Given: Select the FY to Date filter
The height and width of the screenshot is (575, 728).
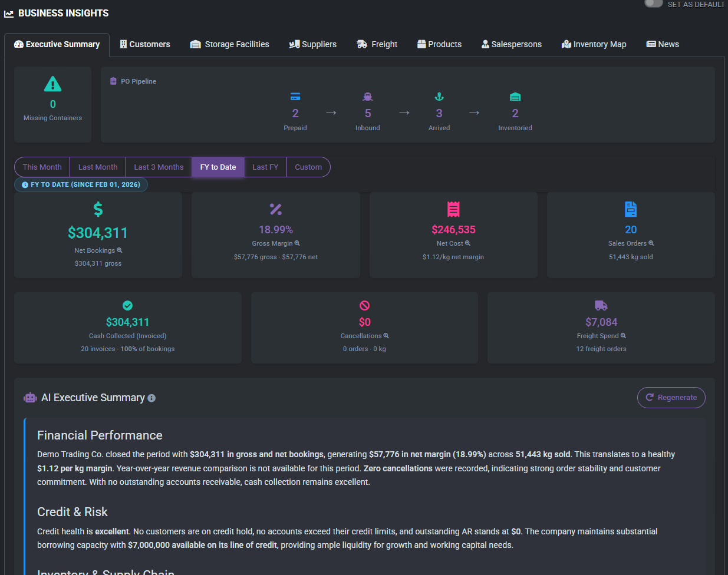Looking at the screenshot, I should click(218, 167).
